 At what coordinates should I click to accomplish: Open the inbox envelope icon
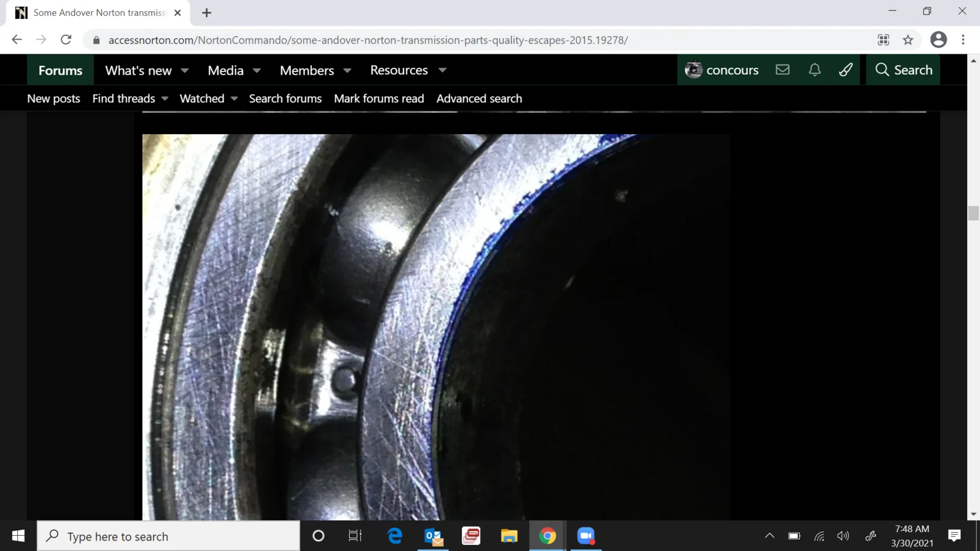click(x=782, y=70)
